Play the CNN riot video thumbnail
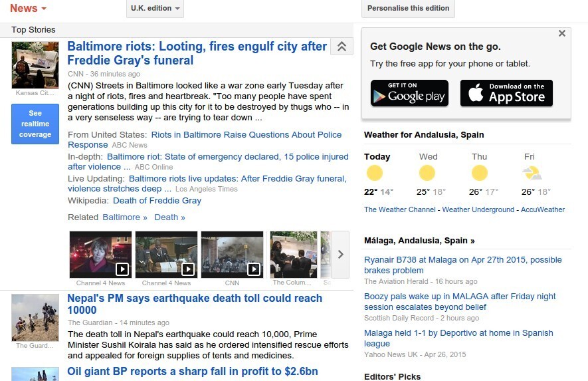This screenshot has width=588, height=381. (x=232, y=255)
